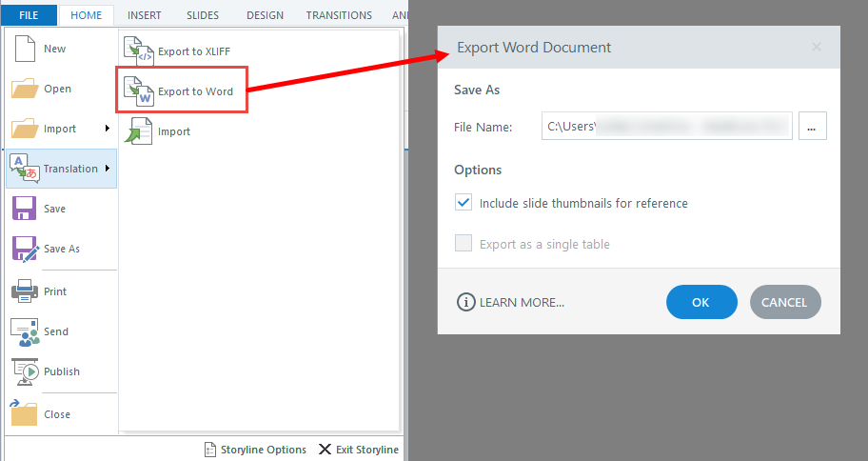Select Export to XLIFF icon

click(141, 51)
